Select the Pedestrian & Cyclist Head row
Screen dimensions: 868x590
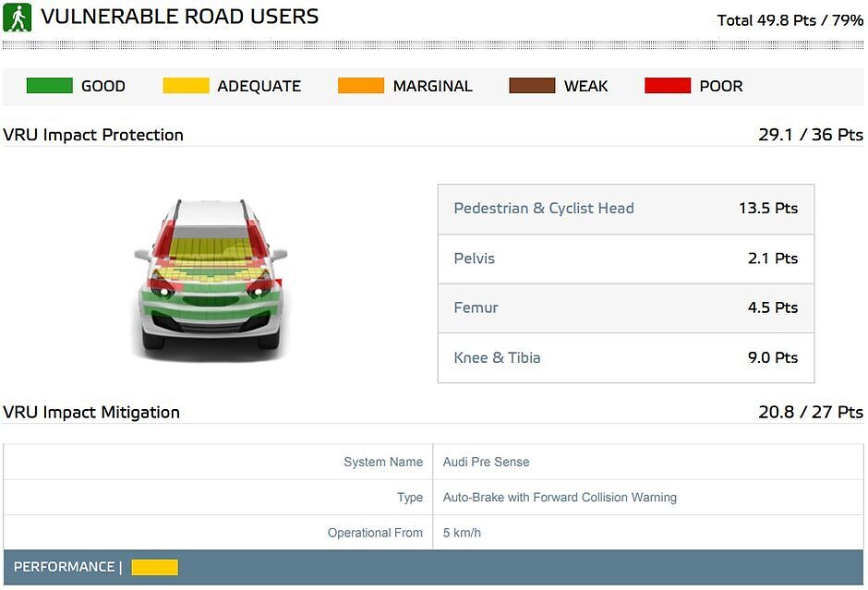coord(625,209)
